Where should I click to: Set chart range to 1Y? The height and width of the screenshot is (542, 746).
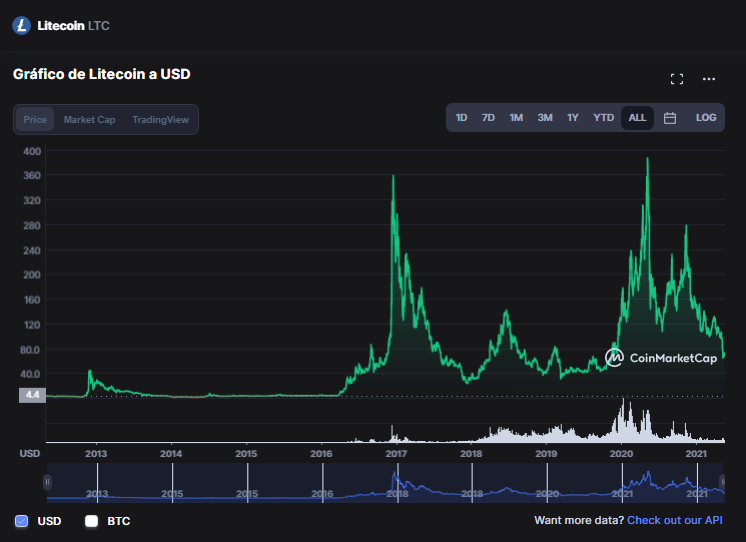572,118
